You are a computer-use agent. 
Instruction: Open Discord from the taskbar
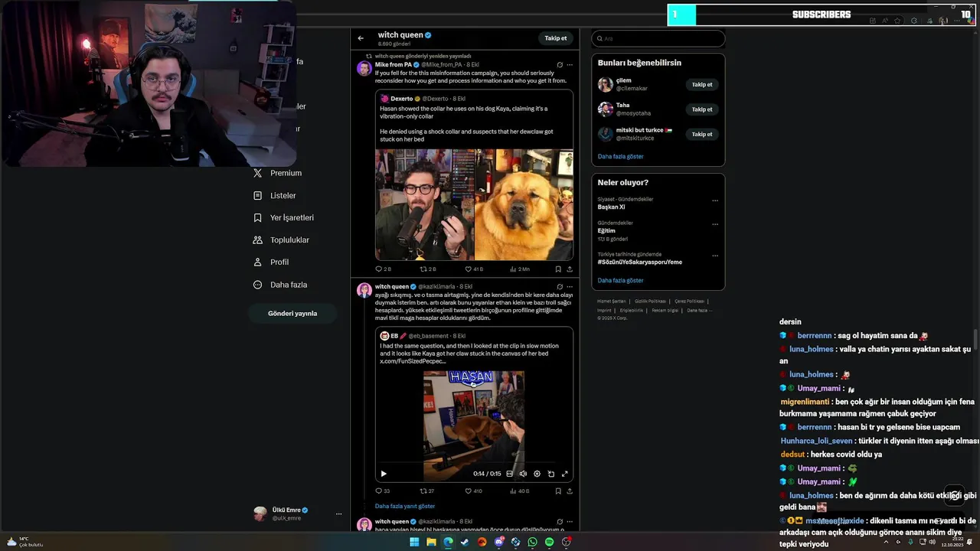[x=498, y=542]
